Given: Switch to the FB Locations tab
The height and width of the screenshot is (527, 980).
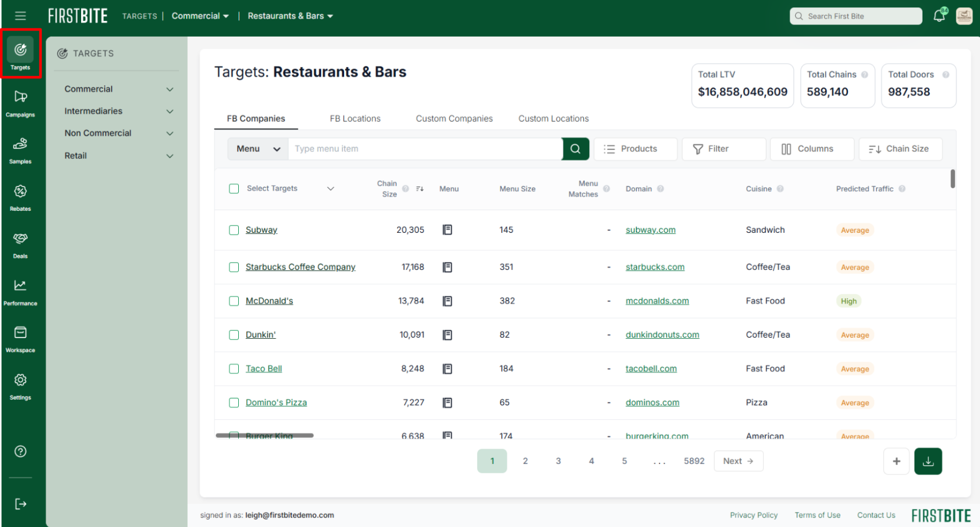Looking at the screenshot, I should [x=355, y=118].
